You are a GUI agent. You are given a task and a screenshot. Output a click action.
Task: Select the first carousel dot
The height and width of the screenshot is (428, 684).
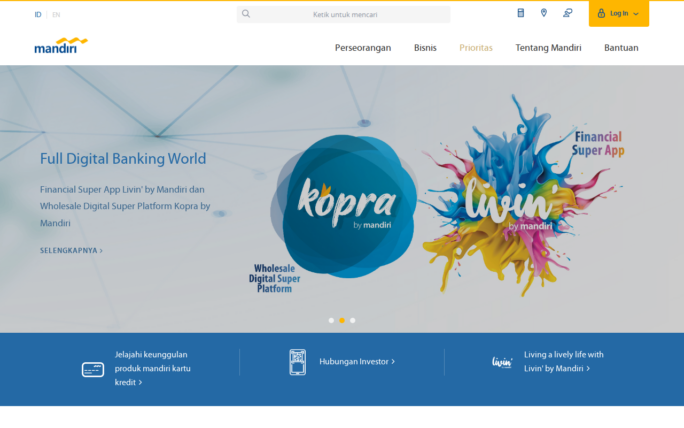pyautogui.click(x=331, y=320)
